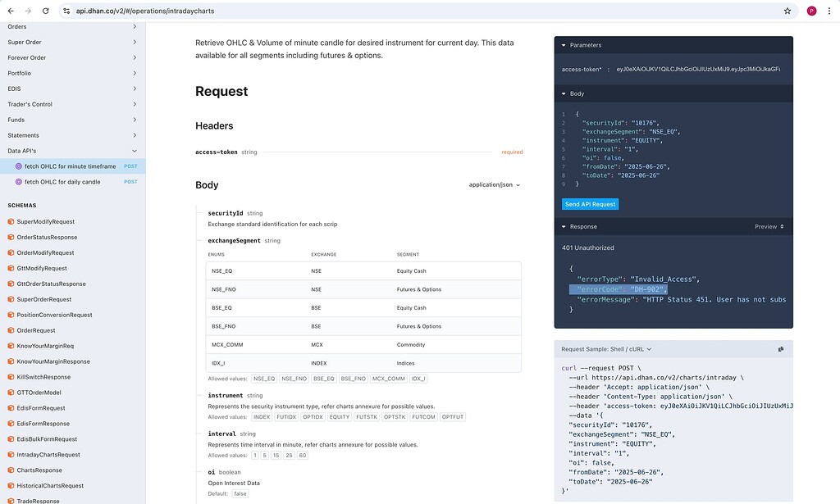
Task: Click the MCX_COMM allowed value tag
Action: [388, 379]
